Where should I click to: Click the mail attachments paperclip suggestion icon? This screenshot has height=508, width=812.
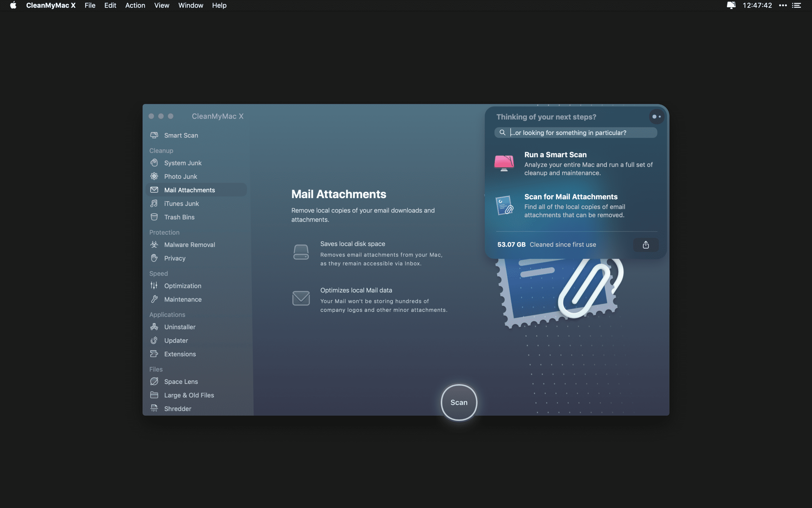[x=504, y=205]
